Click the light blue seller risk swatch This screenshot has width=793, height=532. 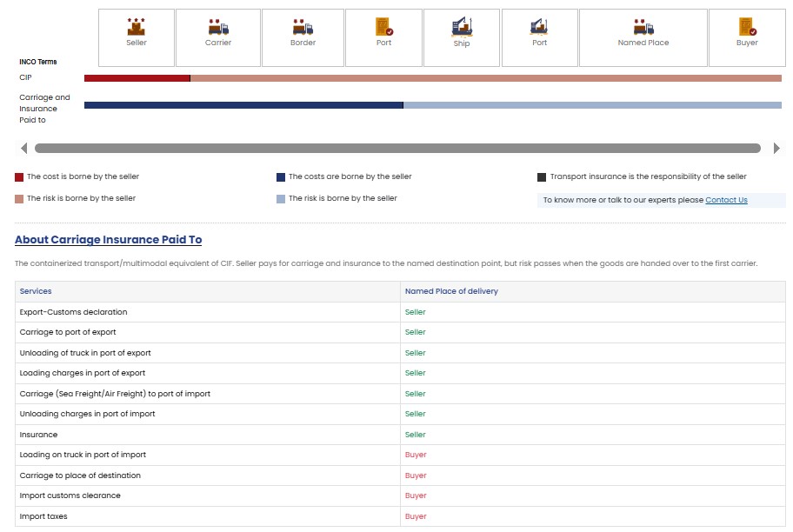tap(281, 199)
